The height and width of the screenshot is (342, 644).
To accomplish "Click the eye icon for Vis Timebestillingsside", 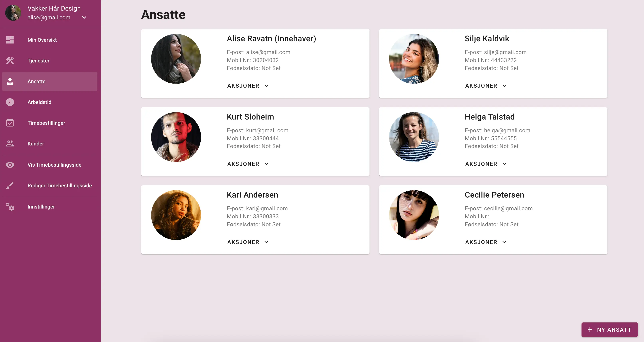I will tap(10, 165).
